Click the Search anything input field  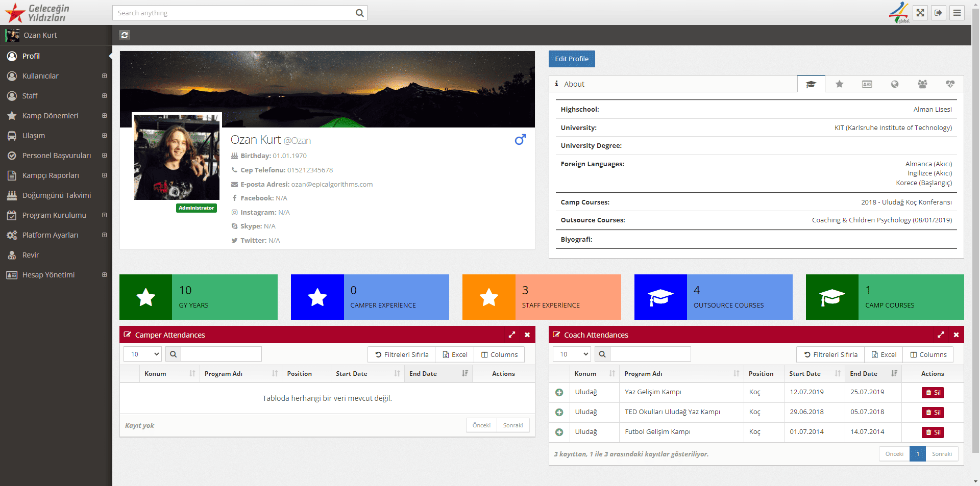[234, 13]
